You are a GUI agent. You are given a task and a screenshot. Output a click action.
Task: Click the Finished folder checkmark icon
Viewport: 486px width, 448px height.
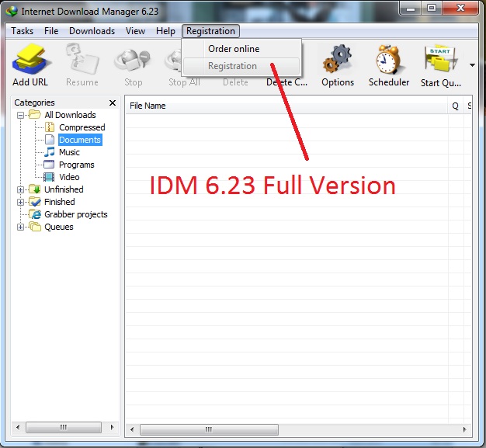tap(34, 202)
